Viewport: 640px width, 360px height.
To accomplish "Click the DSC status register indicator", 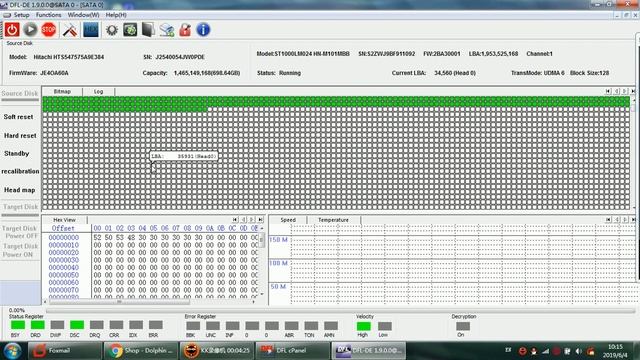I will click(77, 325).
